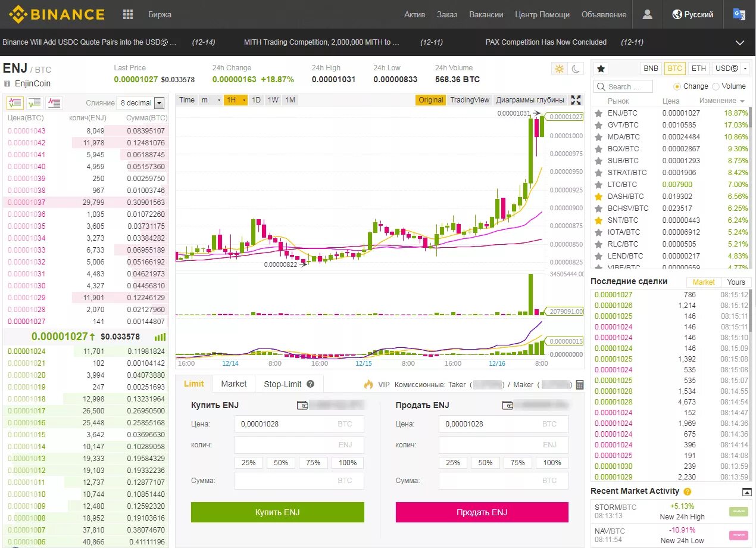756x548 pixels.
Task: Switch to dark theme moon icon
Action: click(x=576, y=68)
